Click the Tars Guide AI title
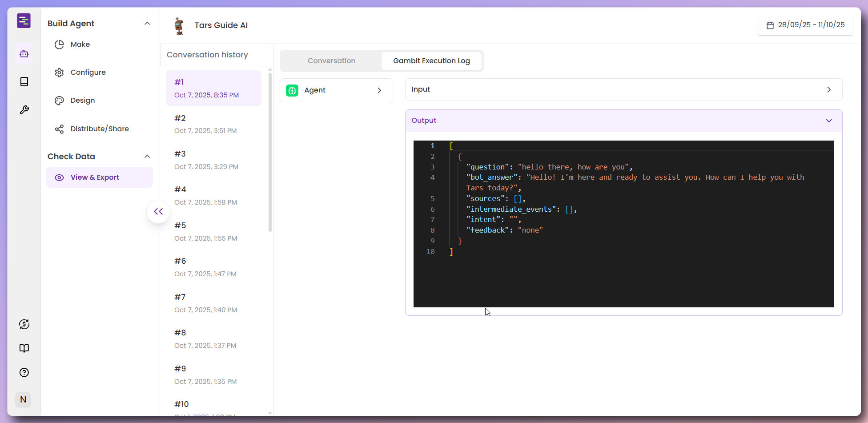Image resolution: width=868 pixels, height=423 pixels. click(x=221, y=25)
